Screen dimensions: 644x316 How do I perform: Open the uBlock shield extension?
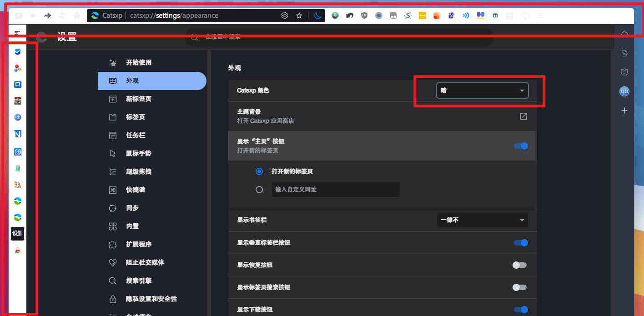click(364, 15)
